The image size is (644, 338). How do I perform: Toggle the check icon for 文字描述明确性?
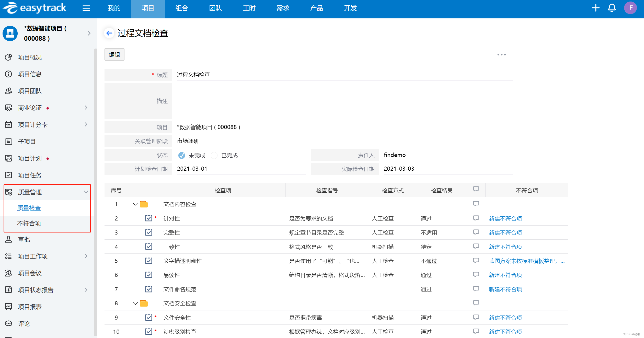[x=148, y=261]
